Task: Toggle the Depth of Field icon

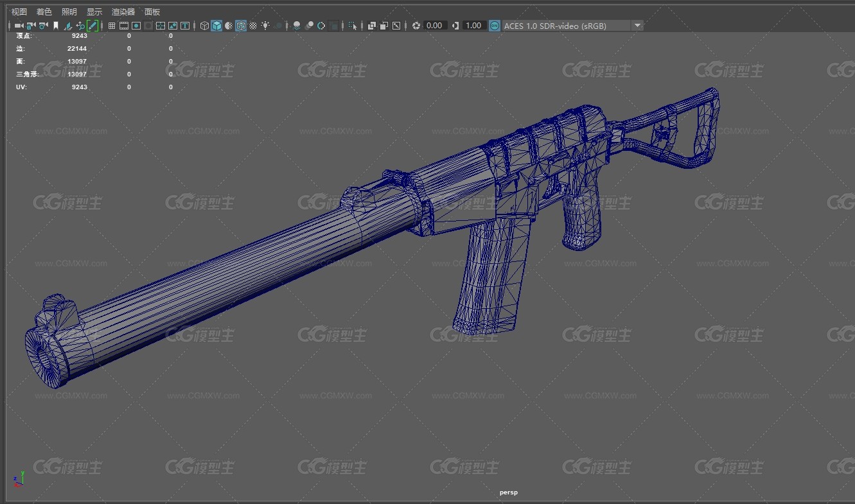Action: point(334,26)
